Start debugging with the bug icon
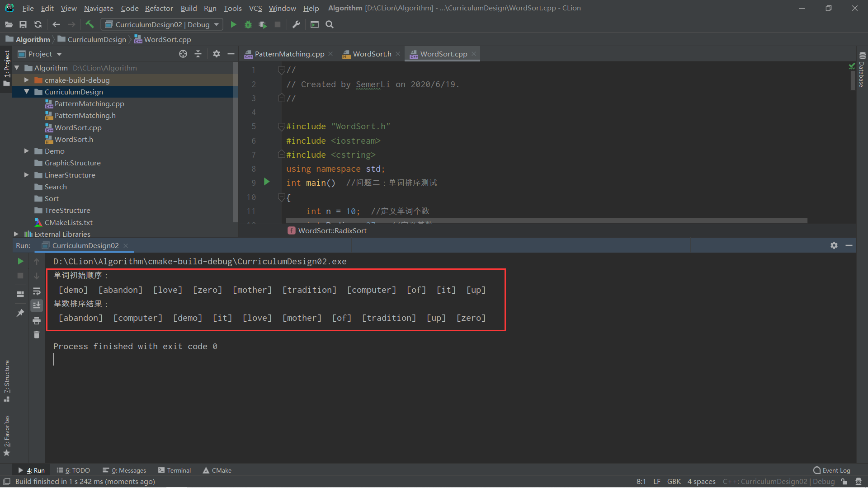Screen dimensions: 868x488 [248, 24]
